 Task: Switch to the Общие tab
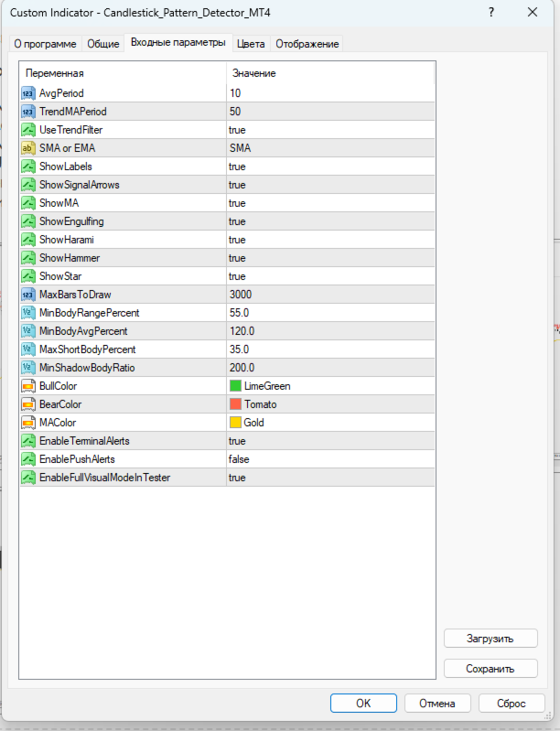pos(103,44)
